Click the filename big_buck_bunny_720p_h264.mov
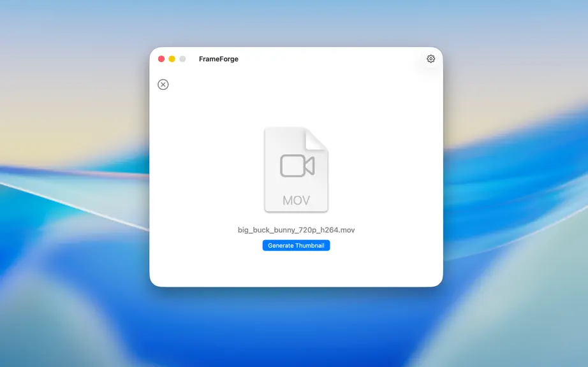The height and width of the screenshot is (367, 588). 297,230
